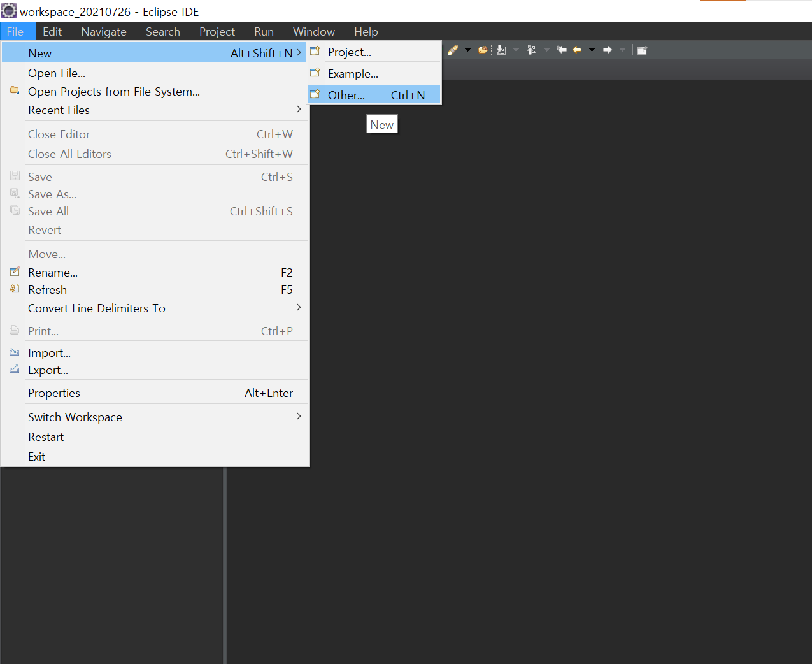Open the Project menu
Image resolution: width=812 pixels, height=664 pixels.
click(x=217, y=31)
